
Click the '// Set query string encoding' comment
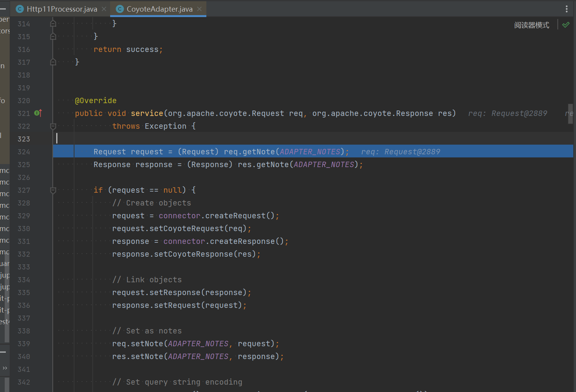[x=177, y=382]
